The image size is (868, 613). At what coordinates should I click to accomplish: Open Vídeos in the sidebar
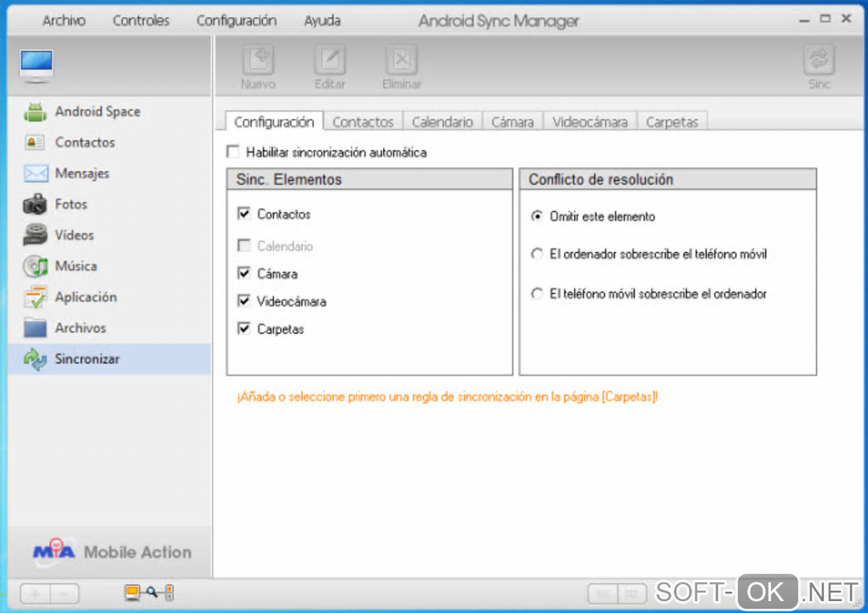click(110, 235)
